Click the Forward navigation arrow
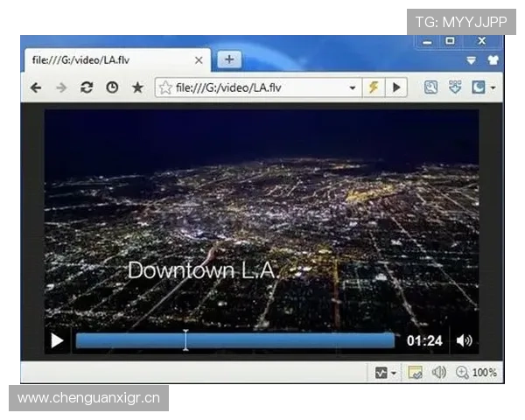 click(61, 87)
